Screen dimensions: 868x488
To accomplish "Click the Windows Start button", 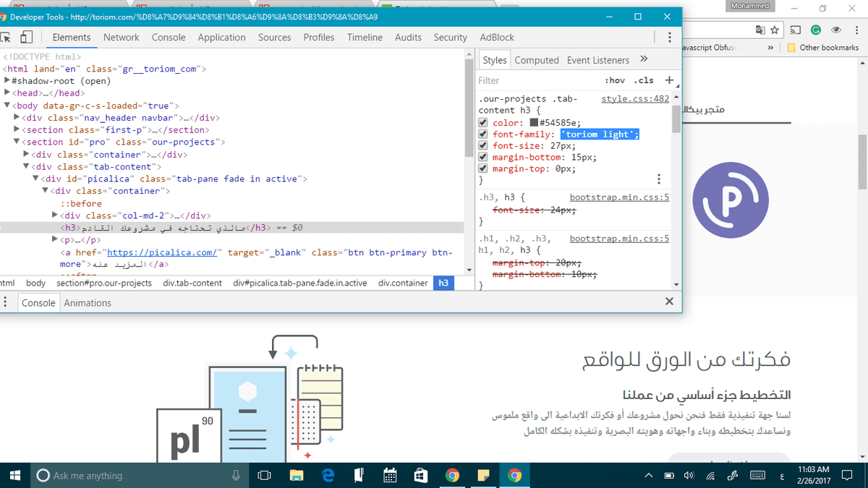I will pyautogui.click(x=14, y=475).
